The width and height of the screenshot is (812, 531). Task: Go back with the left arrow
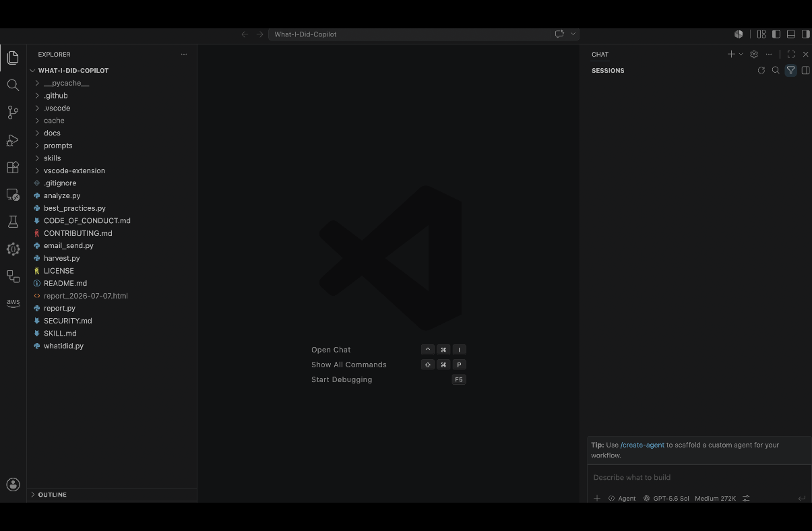245,34
